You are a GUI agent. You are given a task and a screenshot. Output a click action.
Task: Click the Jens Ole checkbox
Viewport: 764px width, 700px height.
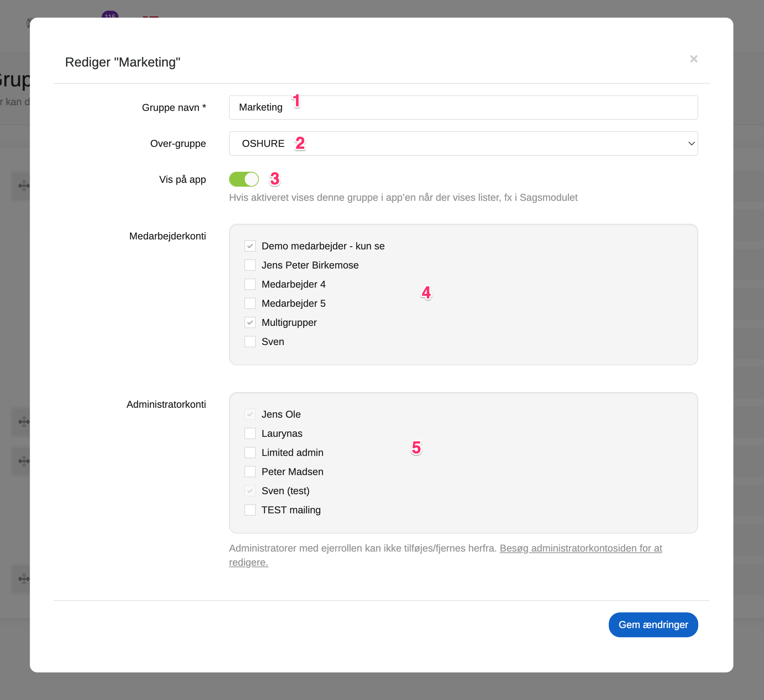coord(250,414)
